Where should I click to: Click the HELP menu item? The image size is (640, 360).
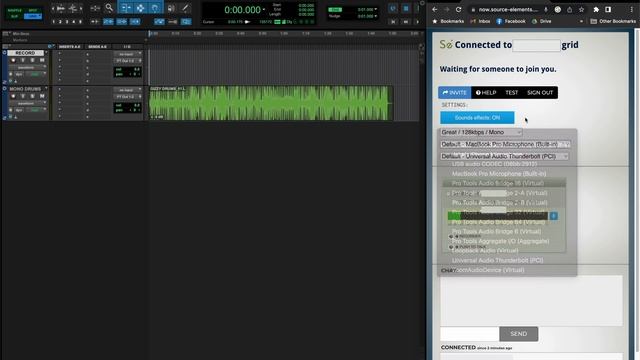click(x=486, y=93)
